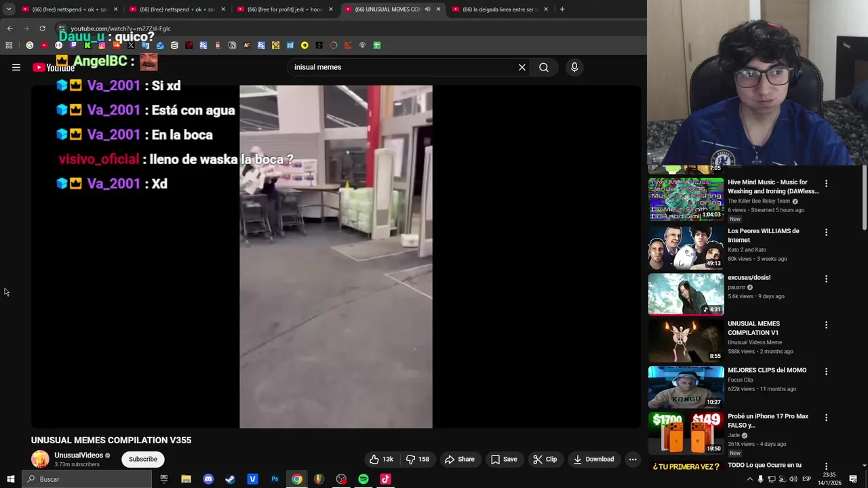Click the Buscar taskbar search box

click(86, 479)
